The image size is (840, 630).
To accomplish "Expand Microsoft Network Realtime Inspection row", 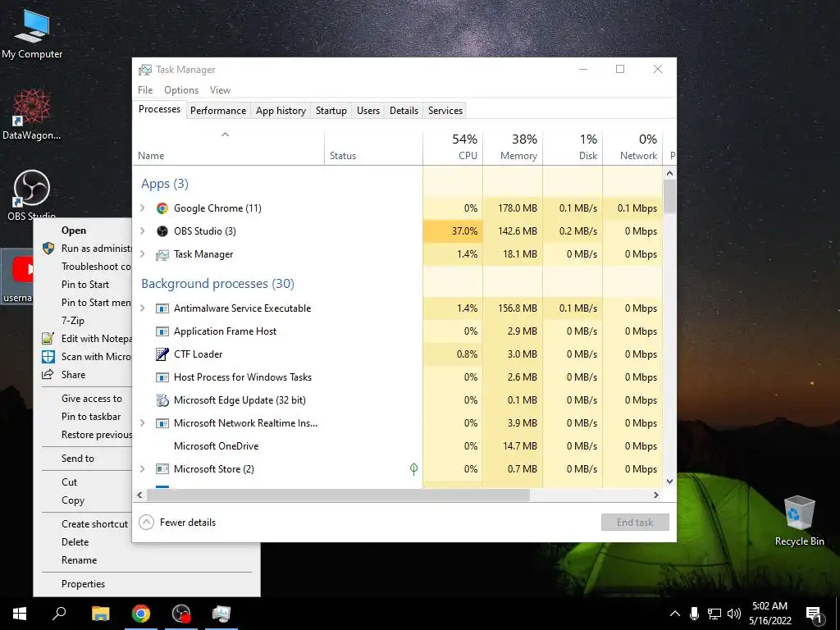I will coord(143,422).
